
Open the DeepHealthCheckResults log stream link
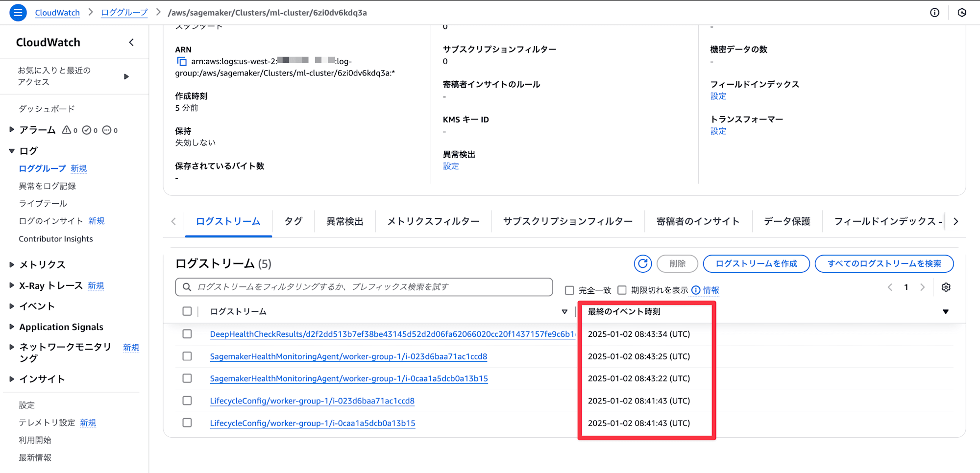[x=392, y=334]
